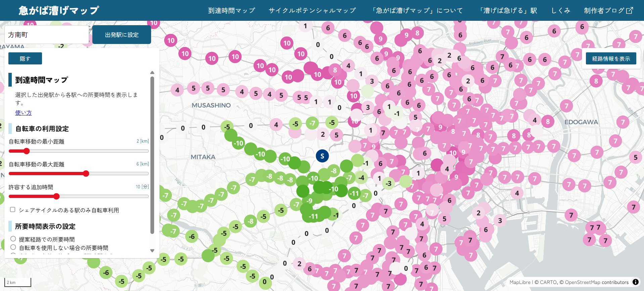This screenshot has width=644, height=291.
Task: Toggle the map attribution info icon
Action: pyautogui.click(x=635, y=282)
